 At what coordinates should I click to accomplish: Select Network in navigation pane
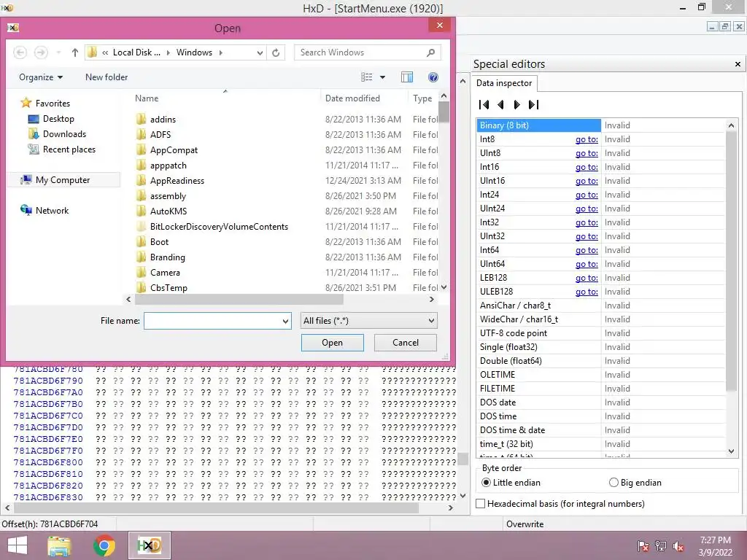pyautogui.click(x=52, y=211)
